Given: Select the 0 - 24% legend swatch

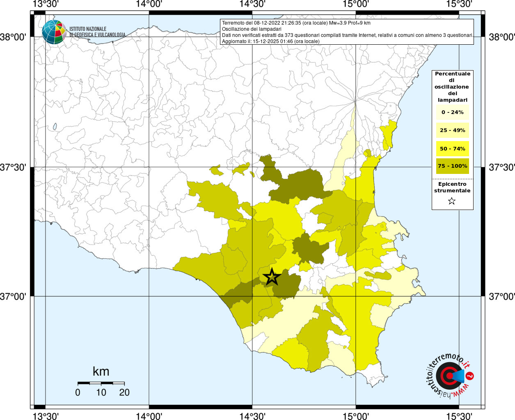Looking at the screenshot, I should tap(452, 112).
